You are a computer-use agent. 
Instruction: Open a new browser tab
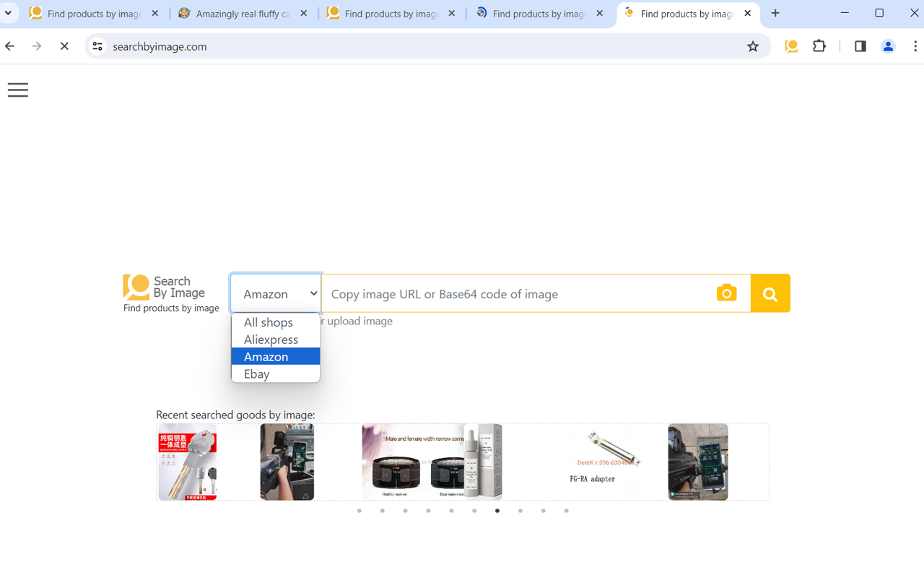coord(775,12)
